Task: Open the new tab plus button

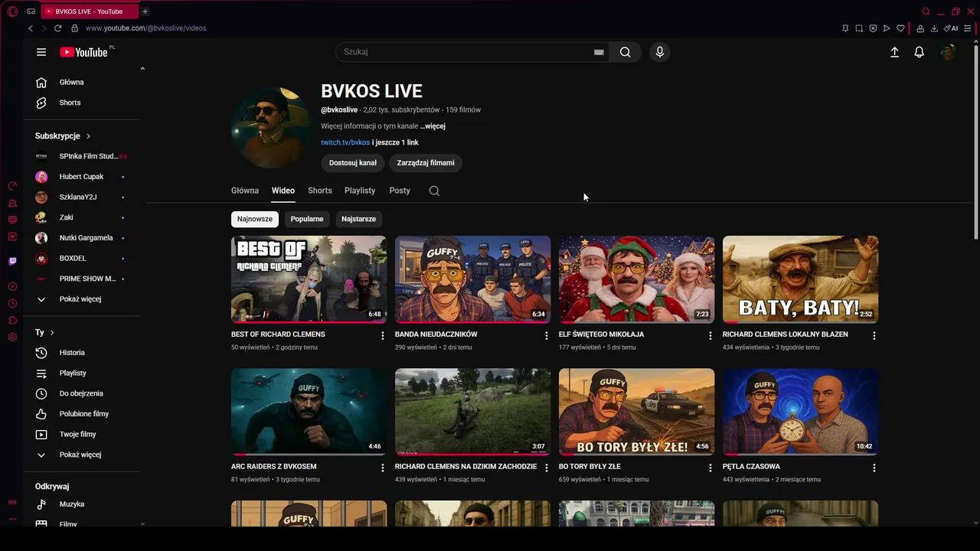Action: pos(145,11)
